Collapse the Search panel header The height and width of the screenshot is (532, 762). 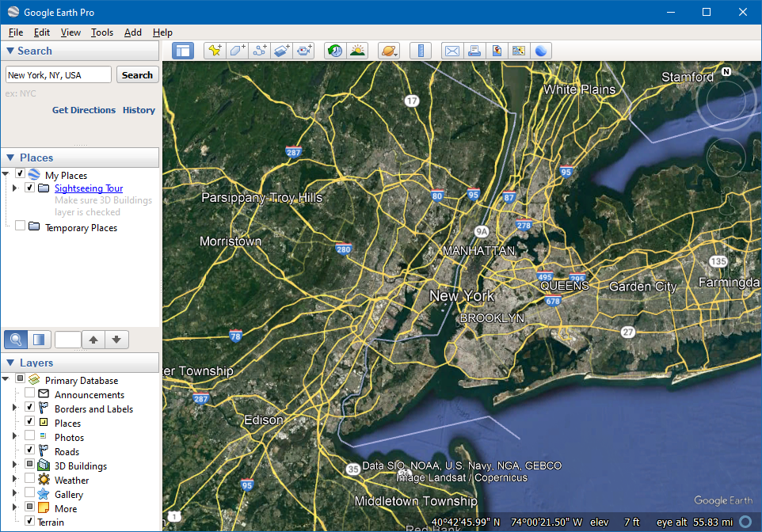[10, 51]
